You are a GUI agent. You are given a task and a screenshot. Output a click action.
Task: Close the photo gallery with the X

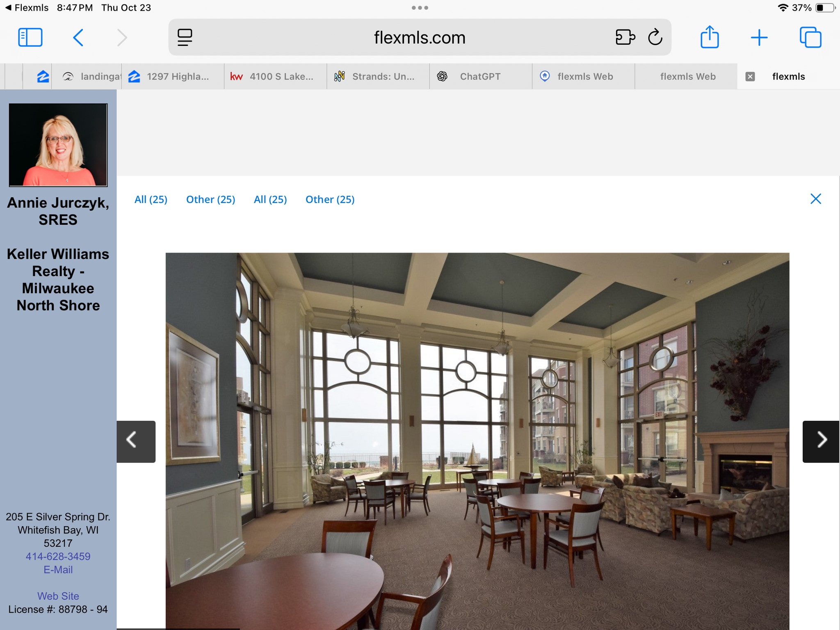point(815,199)
